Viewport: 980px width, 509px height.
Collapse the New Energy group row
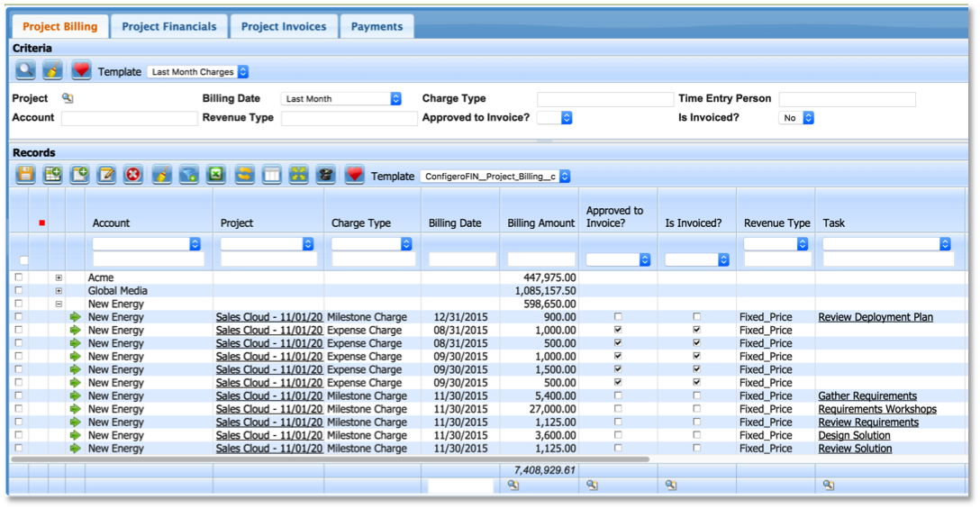(59, 304)
